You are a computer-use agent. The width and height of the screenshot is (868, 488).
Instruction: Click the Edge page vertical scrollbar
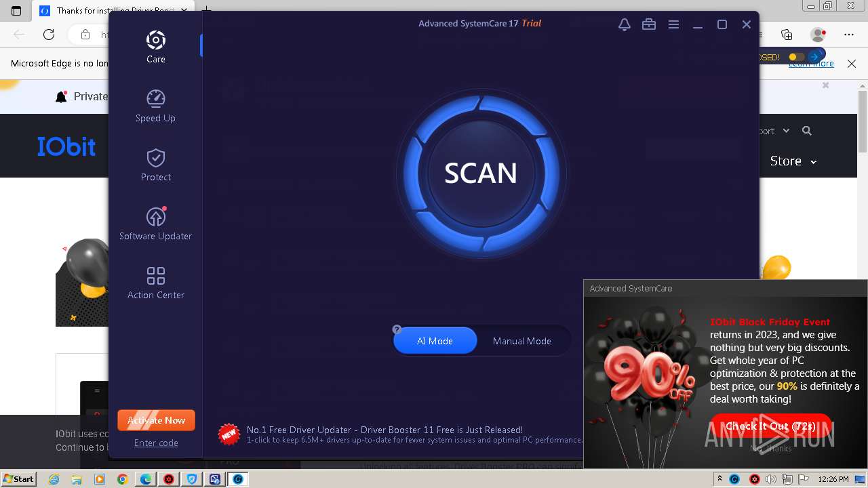862,122
